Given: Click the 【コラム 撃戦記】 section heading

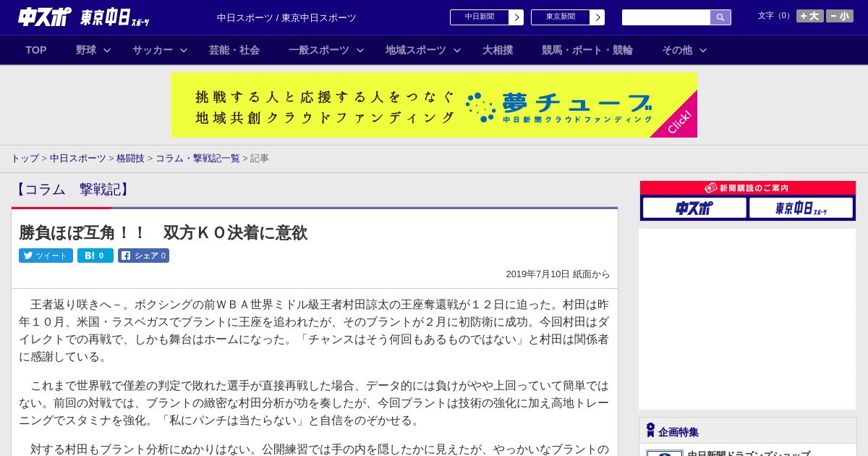Looking at the screenshot, I should coord(72,190).
